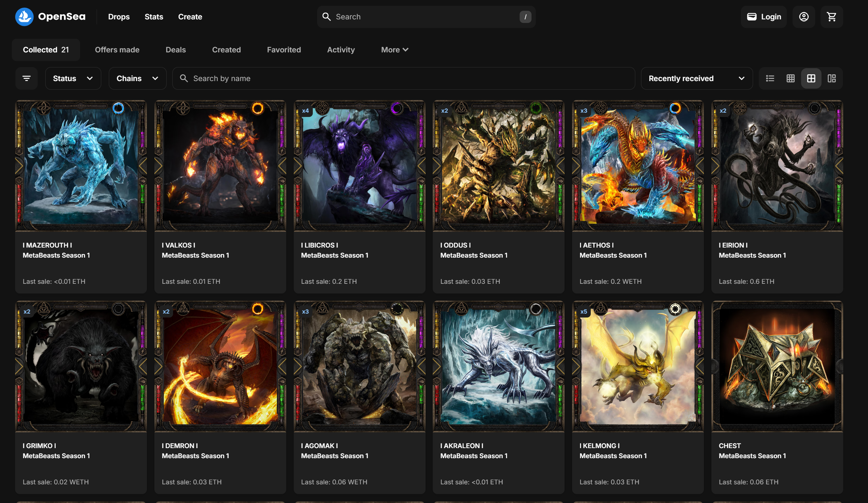
Task: Open the Chains filter dropdown
Action: click(137, 78)
